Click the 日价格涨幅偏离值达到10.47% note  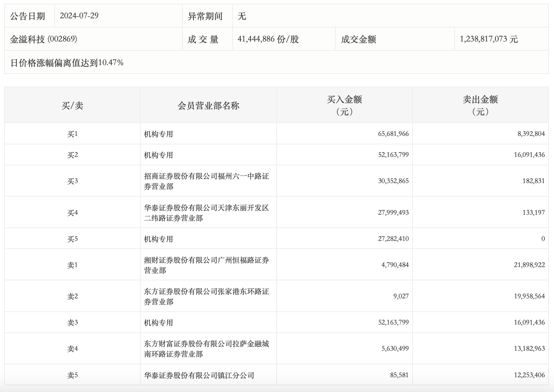point(67,63)
